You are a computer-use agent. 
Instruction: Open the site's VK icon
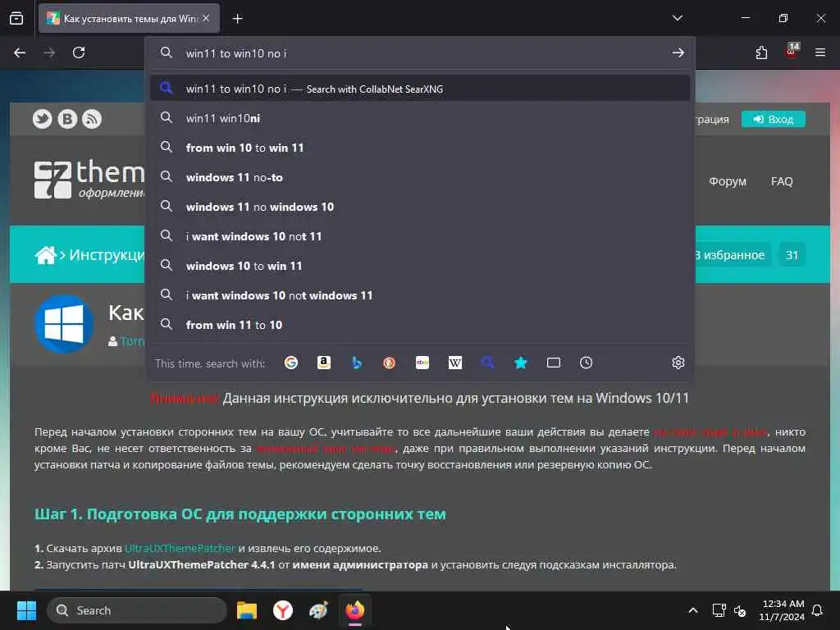pos(67,119)
